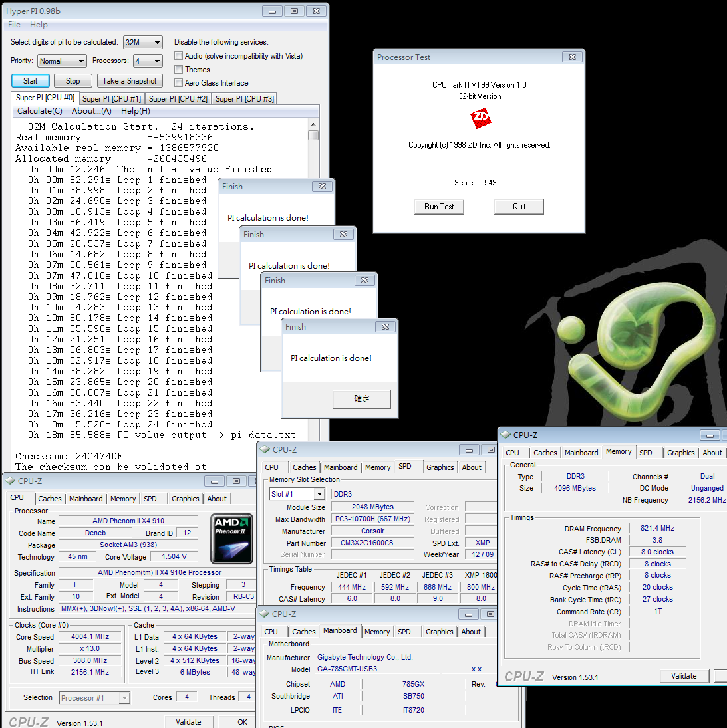
Task: Click Run Test in Processor Test
Action: click(439, 207)
